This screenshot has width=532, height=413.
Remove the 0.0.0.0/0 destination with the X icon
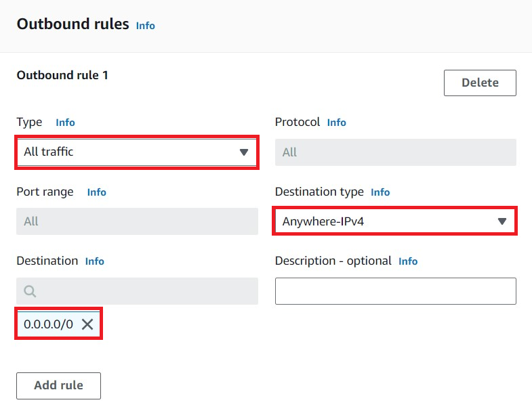tap(87, 324)
